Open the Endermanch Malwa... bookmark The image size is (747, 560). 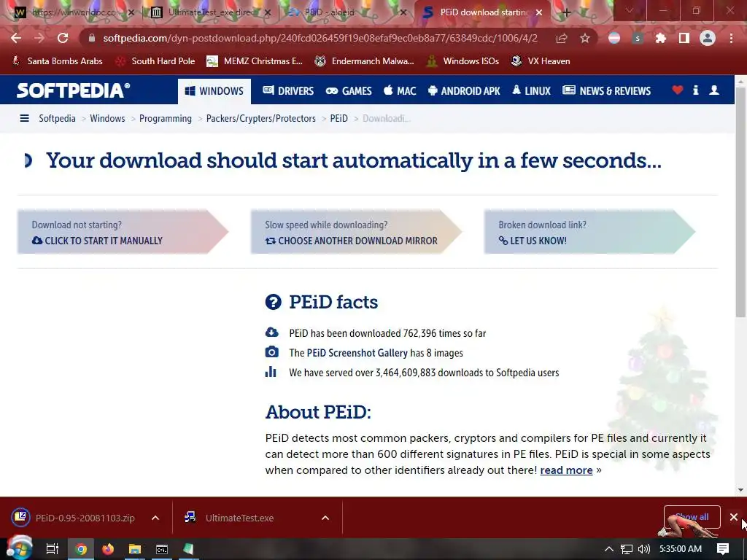tap(365, 61)
